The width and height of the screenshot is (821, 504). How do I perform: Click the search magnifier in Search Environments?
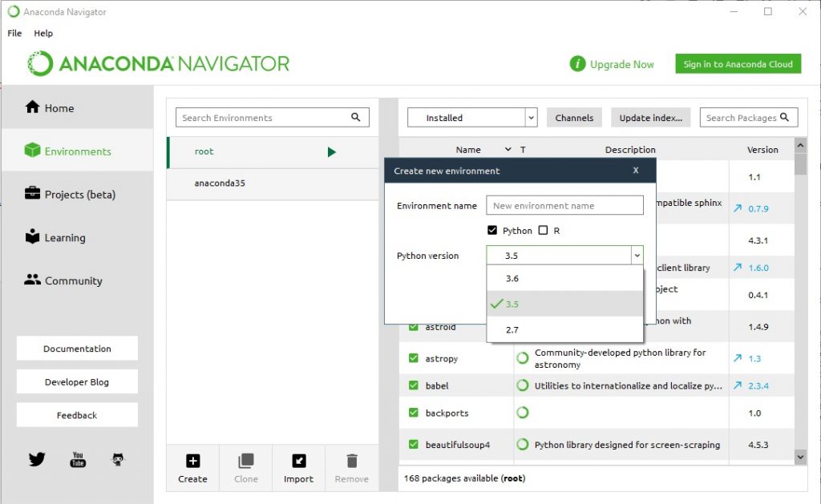pos(356,118)
